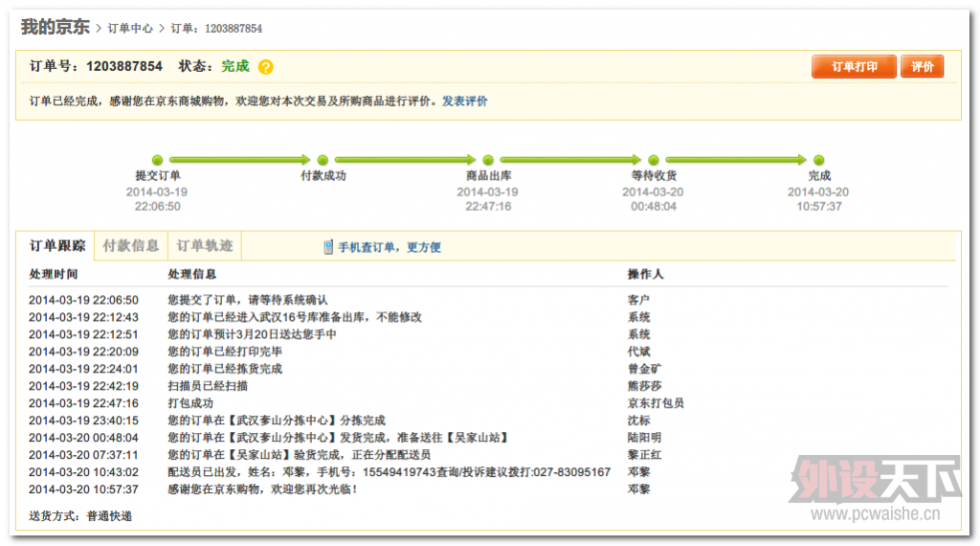Click row 【武汉爹山分拣中心】分拣完成
Viewport: 980px width, 546px height.
pos(487,421)
